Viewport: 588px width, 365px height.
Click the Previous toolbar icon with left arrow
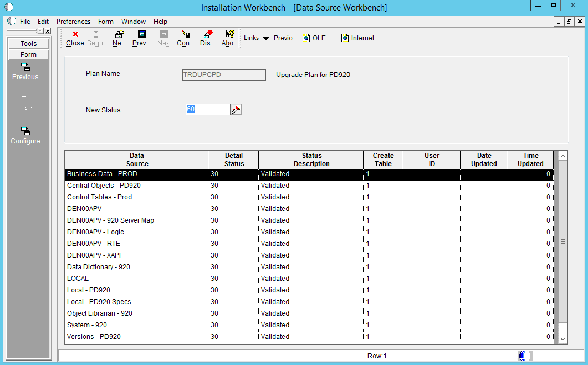pyautogui.click(x=141, y=34)
